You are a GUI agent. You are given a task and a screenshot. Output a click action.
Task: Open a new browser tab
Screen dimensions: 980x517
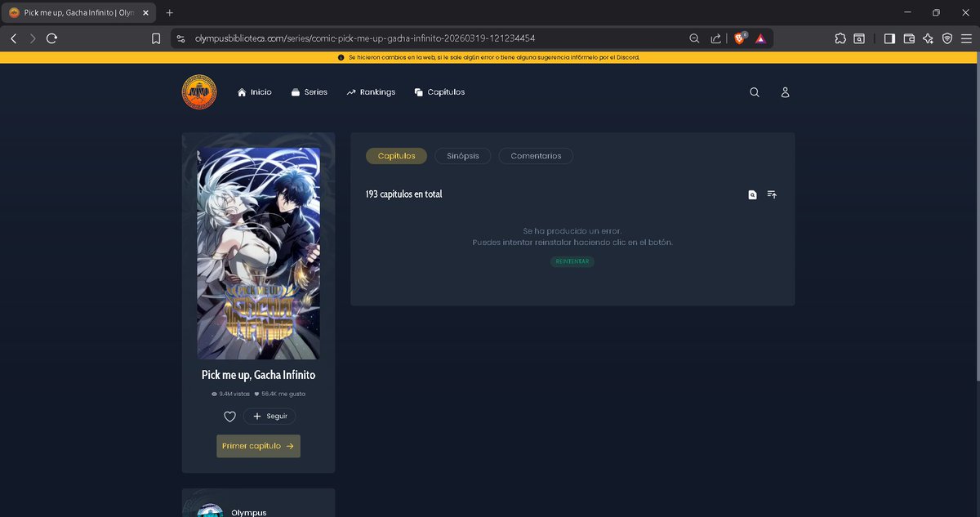(x=170, y=13)
